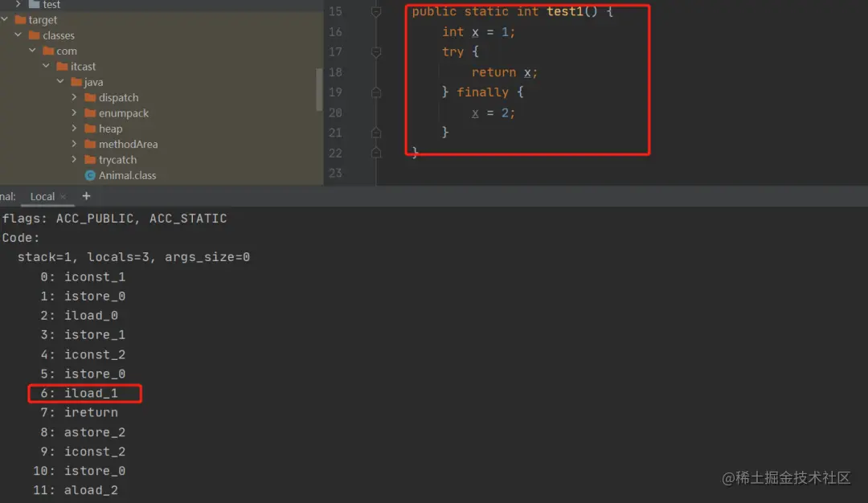The width and height of the screenshot is (868, 503).
Task: Select the Animal.class file icon
Action: 90,175
